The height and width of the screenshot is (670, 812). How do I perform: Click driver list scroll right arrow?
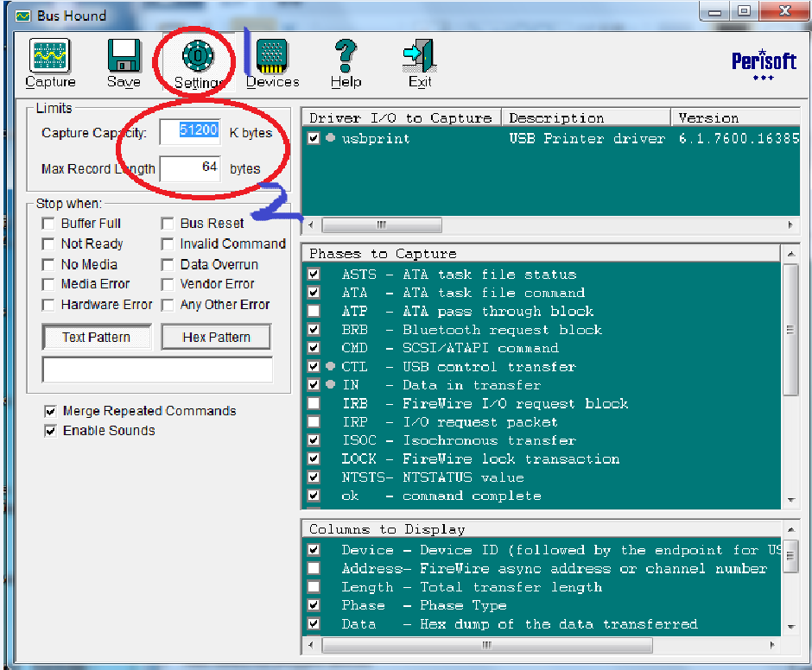pyautogui.click(x=790, y=224)
